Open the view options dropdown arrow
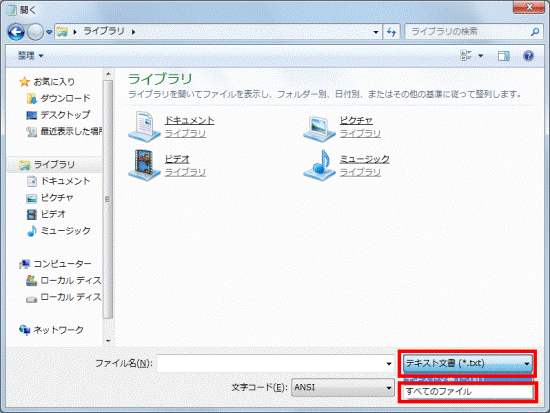Image resolution: width=550 pixels, height=413 pixels. coord(481,56)
